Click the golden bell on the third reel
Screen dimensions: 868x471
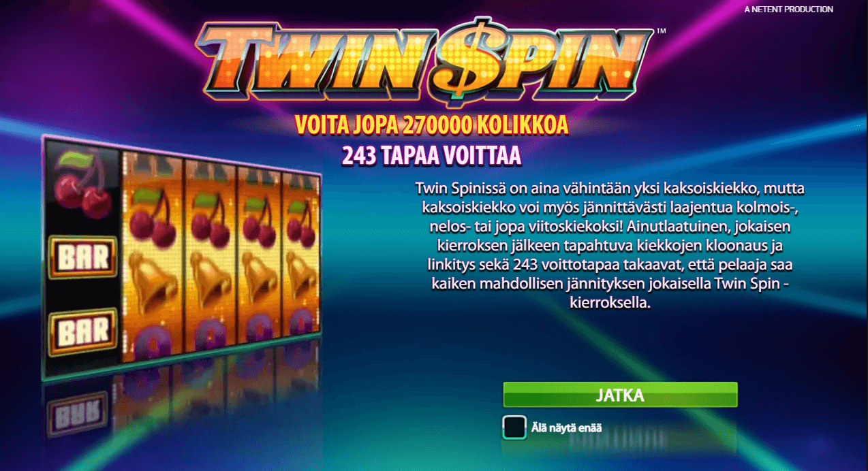click(x=210, y=279)
